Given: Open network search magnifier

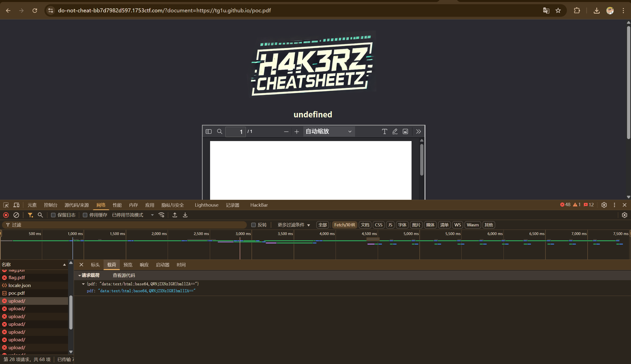Looking at the screenshot, I should point(40,215).
